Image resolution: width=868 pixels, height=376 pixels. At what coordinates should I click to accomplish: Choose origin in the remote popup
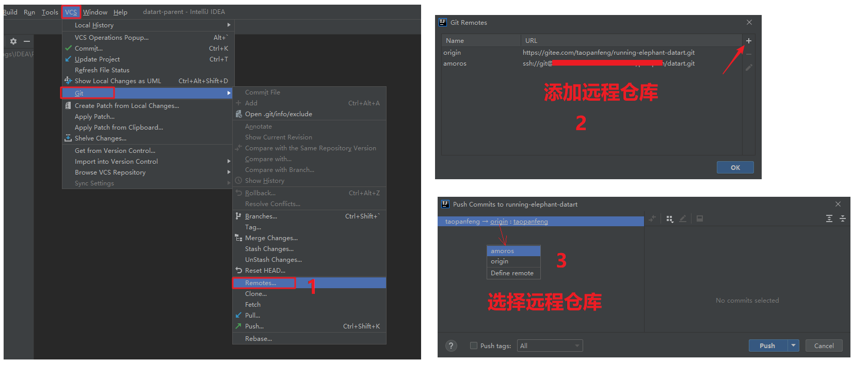(513, 261)
